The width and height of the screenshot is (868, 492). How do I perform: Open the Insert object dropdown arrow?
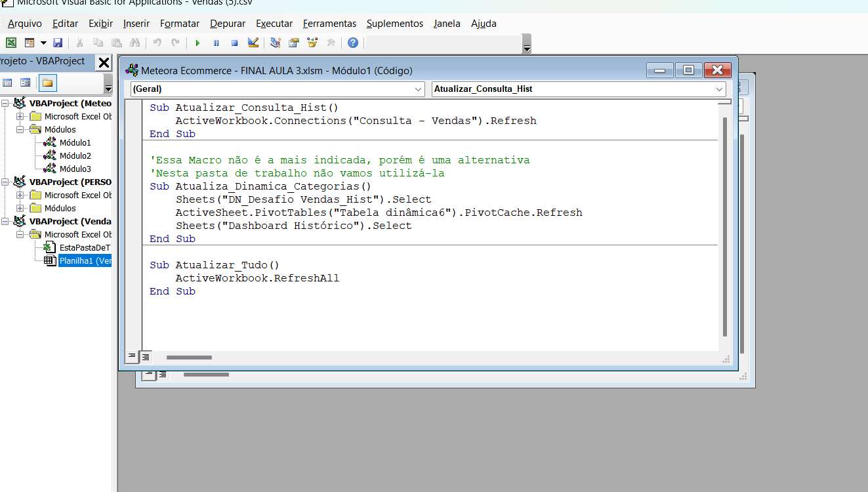point(43,43)
